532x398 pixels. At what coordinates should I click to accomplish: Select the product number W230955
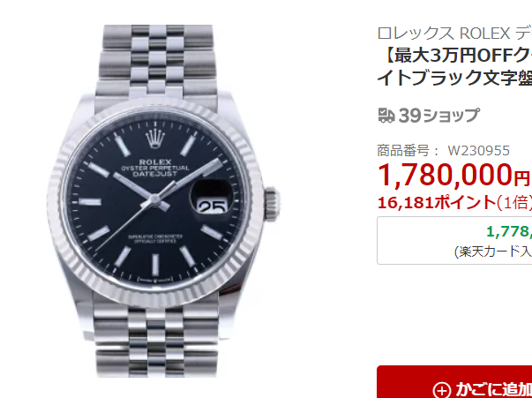(x=478, y=150)
